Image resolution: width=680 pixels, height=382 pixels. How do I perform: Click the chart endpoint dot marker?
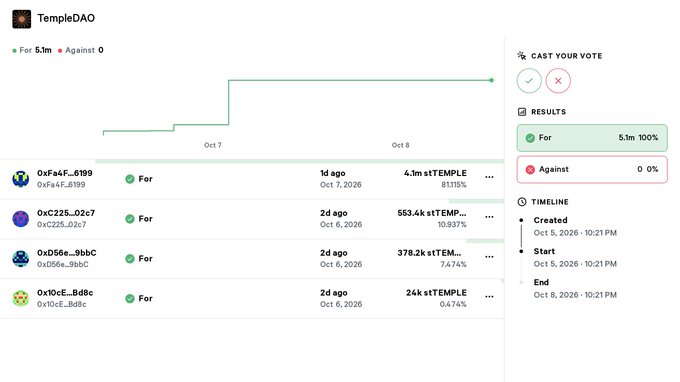click(491, 80)
